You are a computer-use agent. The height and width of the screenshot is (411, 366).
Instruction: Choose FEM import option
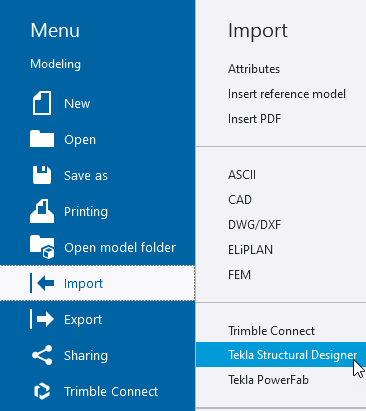(239, 275)
